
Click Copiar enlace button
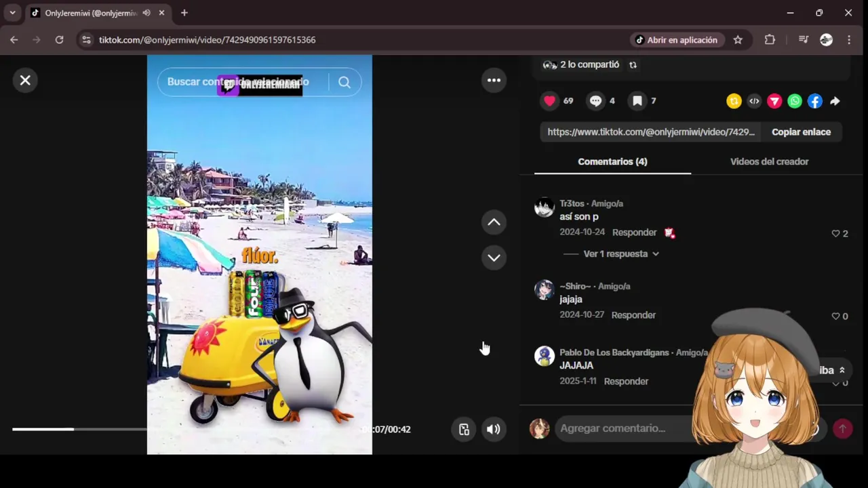coord(801,132)
